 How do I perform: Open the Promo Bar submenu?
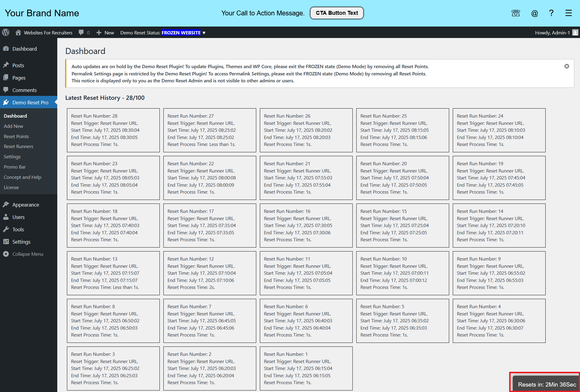point(15,167)
